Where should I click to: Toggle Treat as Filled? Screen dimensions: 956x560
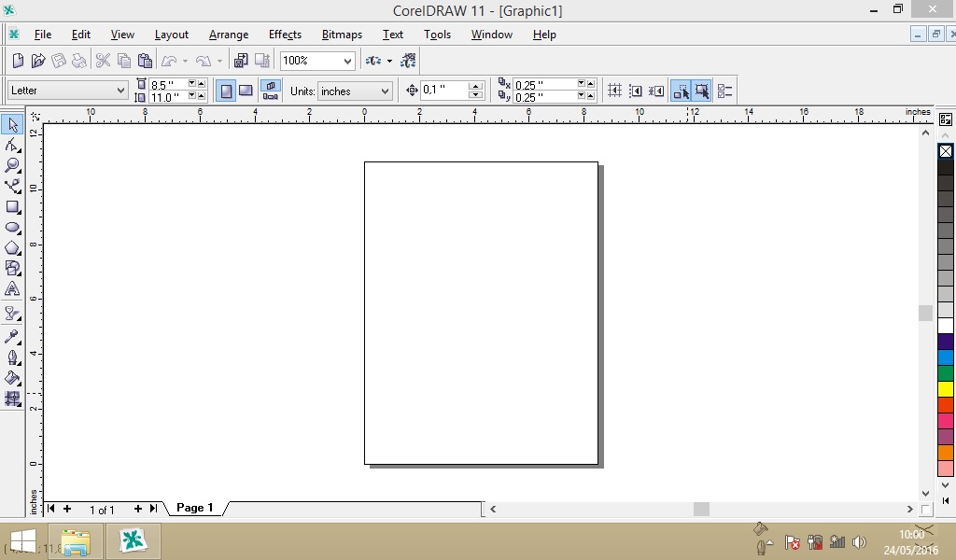701,91
